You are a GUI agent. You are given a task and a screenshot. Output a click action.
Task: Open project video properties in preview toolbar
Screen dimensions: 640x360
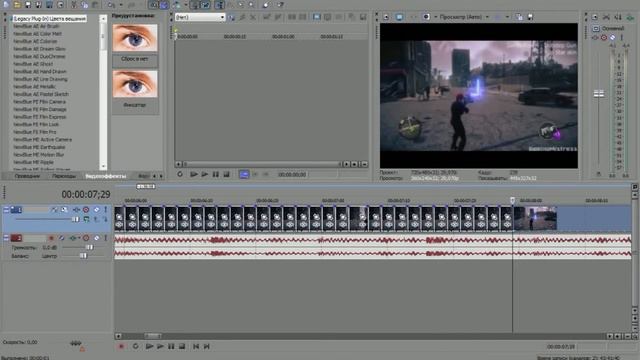(x=386, y=17)
